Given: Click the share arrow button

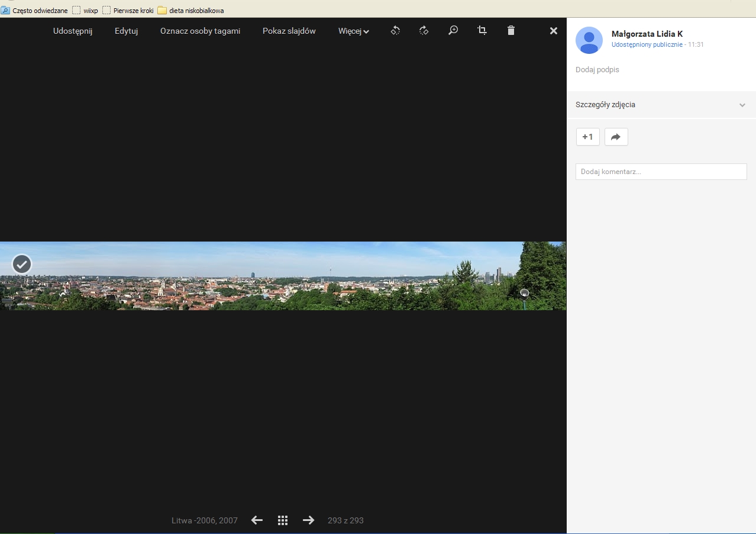Looking at the screenshot, I should [x=616, y=137].
